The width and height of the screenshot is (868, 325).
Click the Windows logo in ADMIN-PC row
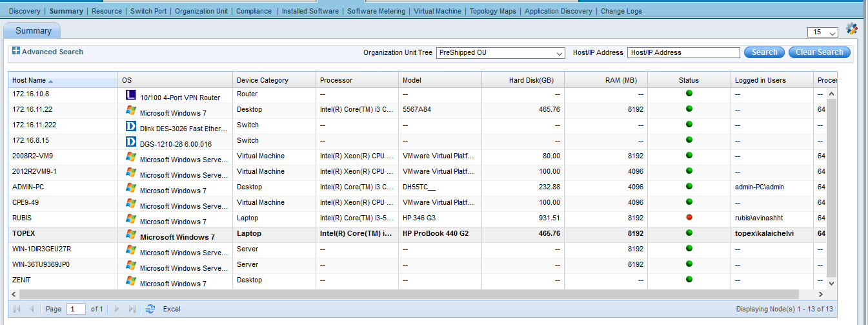pos(130,188)
